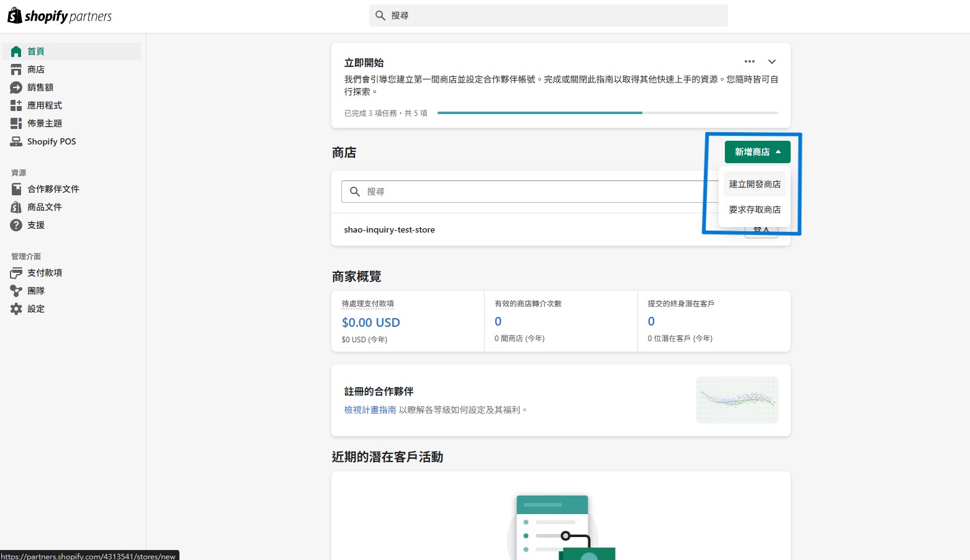Click the themes icon beside 佈景主題

tap(16, 123)
